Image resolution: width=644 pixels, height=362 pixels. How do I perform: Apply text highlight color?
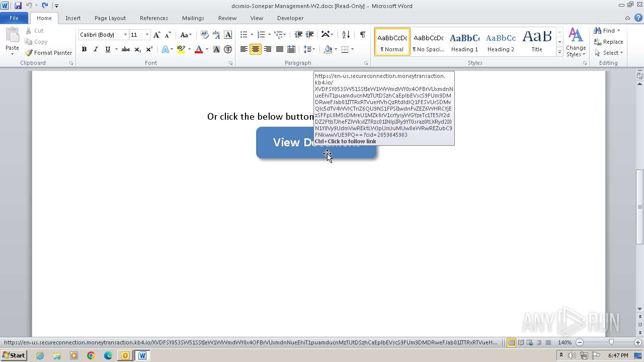point(181,49)
